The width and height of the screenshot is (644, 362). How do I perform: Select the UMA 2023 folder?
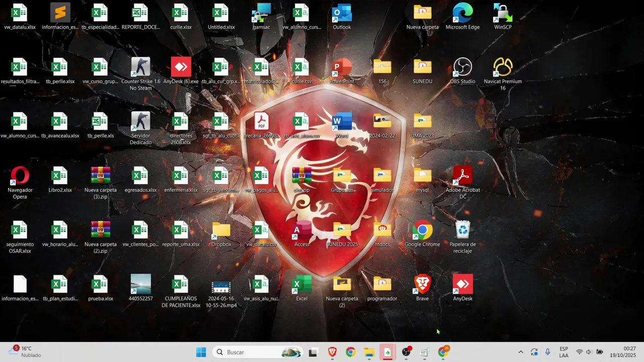click(x=422, y=125)
